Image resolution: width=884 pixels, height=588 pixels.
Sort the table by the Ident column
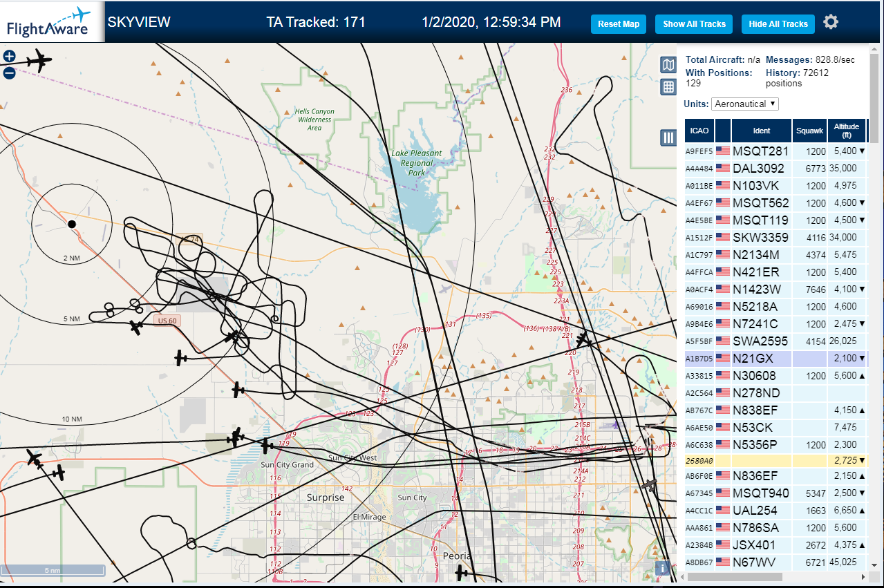point(761,131)
